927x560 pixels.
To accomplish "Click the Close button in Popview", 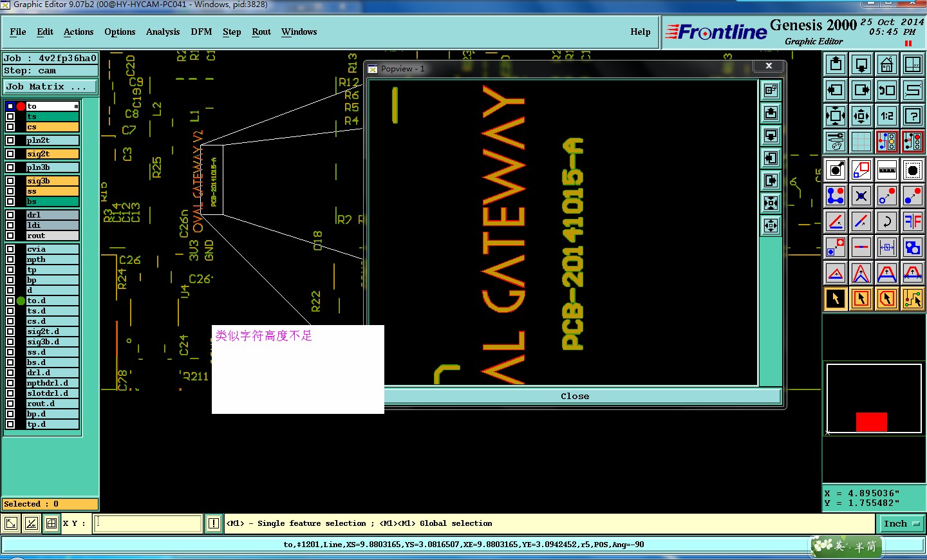I will (575, 396).
